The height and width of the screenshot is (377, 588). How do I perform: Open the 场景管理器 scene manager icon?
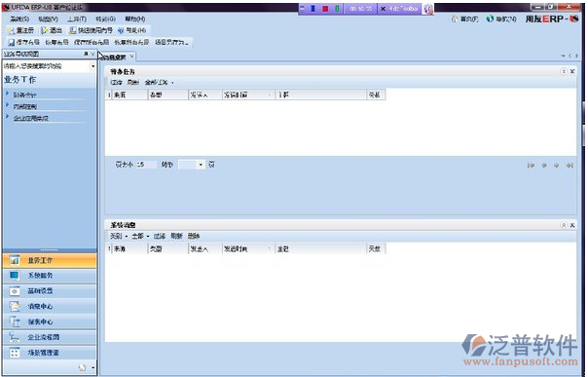(15, 353)
